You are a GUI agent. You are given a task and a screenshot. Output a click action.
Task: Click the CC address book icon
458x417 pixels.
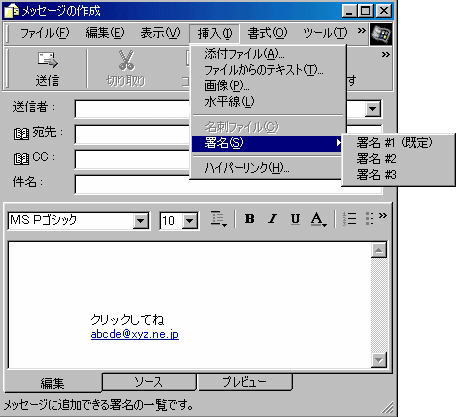[21, 158]
